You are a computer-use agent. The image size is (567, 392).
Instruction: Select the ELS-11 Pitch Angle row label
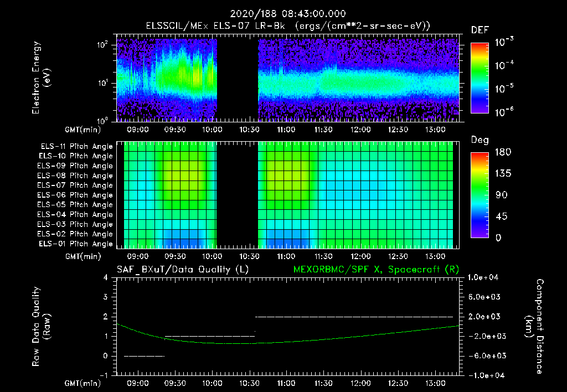coord(76,147)
